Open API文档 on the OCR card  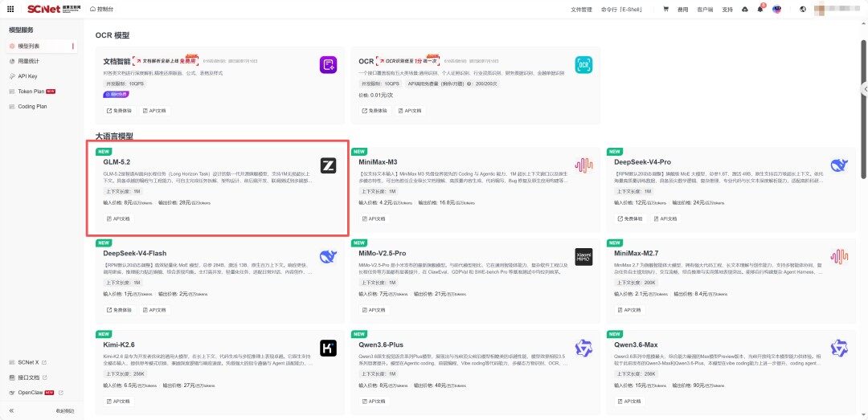click(x=410, y=111)
